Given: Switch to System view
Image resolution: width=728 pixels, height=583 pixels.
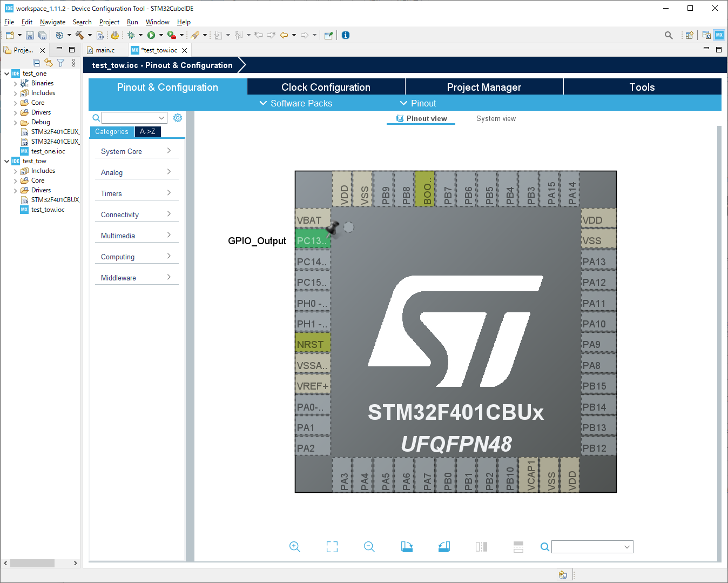Looking at the screenshot, I should coord(495,118).
